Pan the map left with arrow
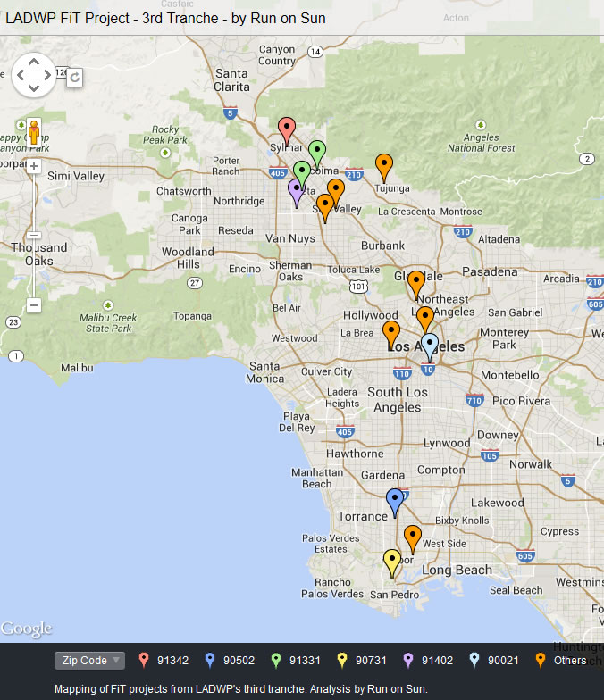 point(21,75)
